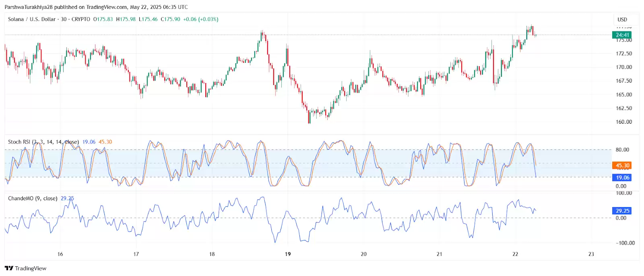Click the ChandeMO (9, close) indicator label
The height and width of the screenshot is (276, 644).
(33, 198)
